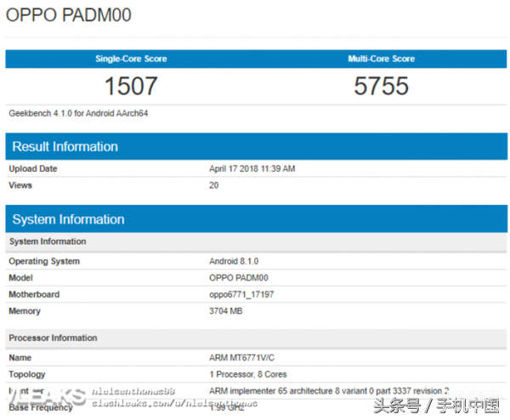Screen dimensions: 510x420
Task: Click the 3704 MB memory value
Action: 226,311
